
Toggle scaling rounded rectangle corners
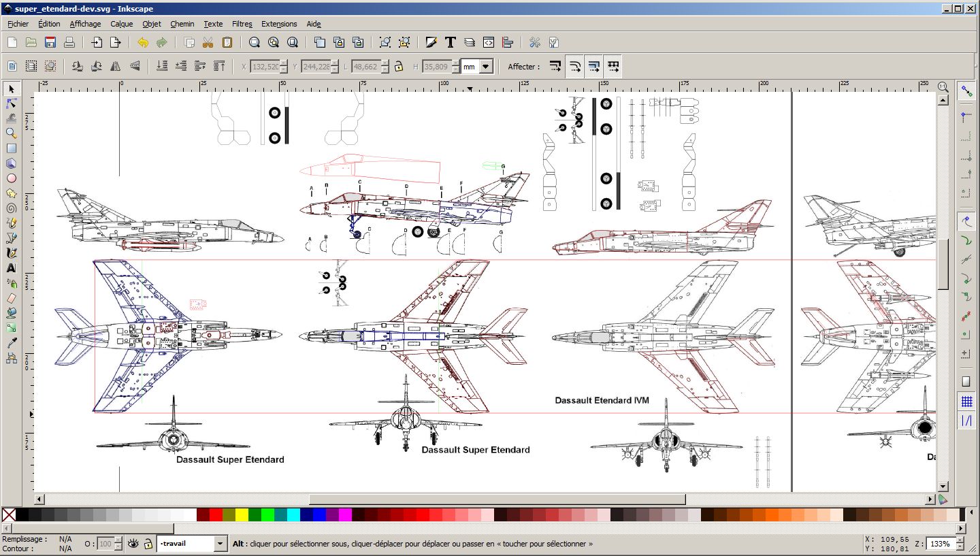point(575,66)
